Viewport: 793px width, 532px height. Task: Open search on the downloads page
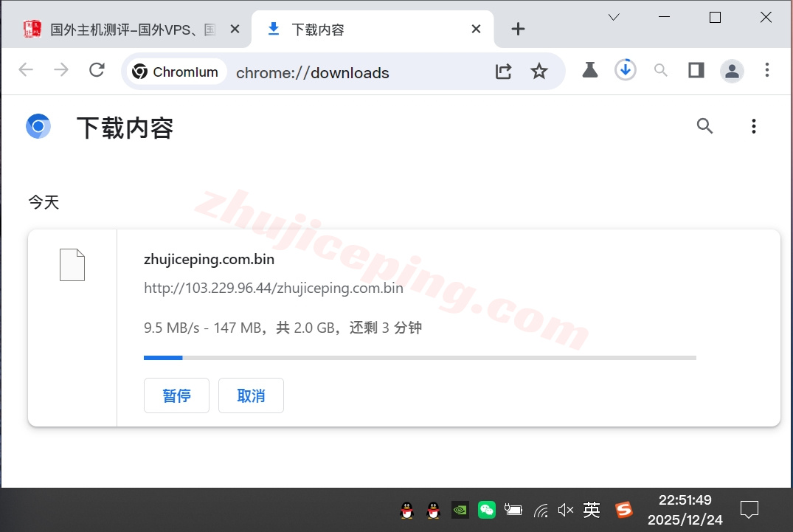coord(704,126)
